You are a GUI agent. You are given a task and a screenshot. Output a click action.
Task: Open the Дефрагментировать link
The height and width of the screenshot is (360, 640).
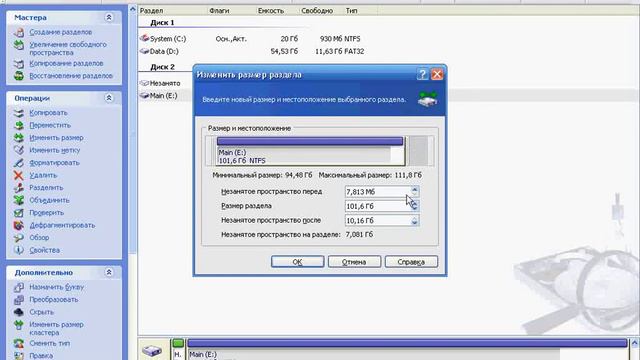tap(62, 225)
